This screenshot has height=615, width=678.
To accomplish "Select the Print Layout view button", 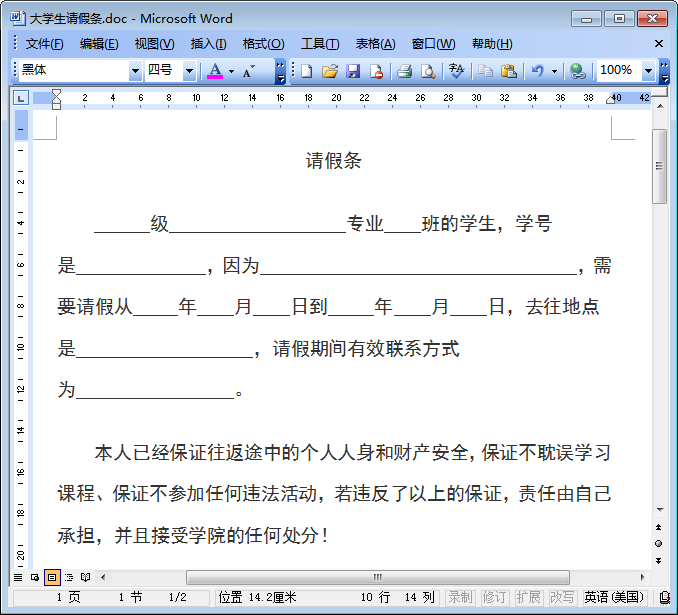I will [x=52, y=577].
